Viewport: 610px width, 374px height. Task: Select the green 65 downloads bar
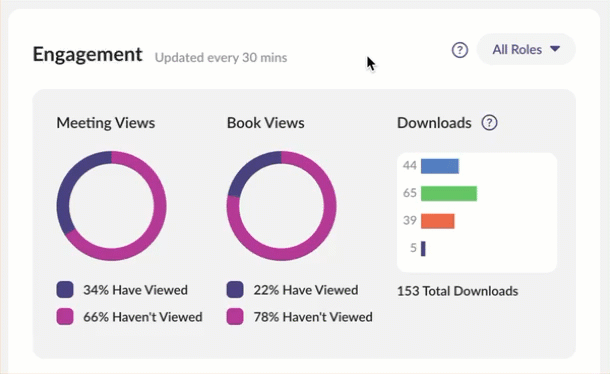point(449,193)
